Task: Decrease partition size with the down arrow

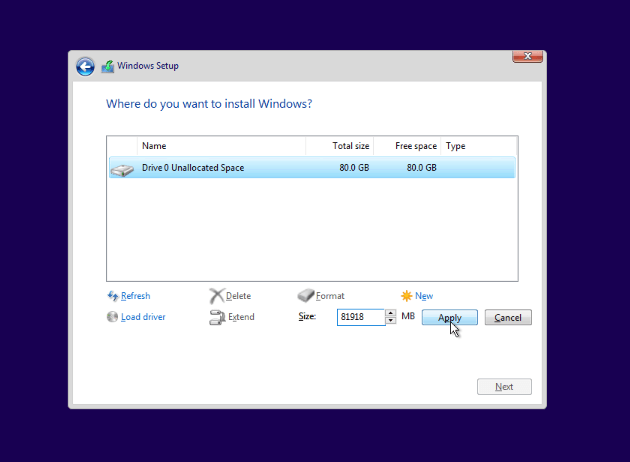Action: [390, 321]
